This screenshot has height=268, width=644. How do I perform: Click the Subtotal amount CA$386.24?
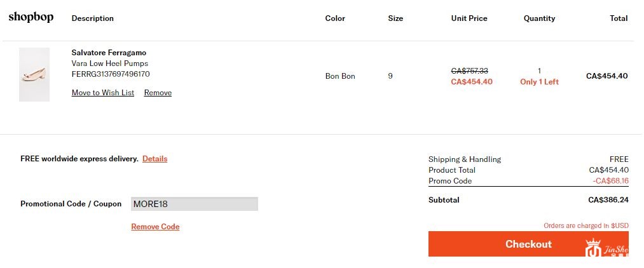pyautogui.click(x=608, y=200)
